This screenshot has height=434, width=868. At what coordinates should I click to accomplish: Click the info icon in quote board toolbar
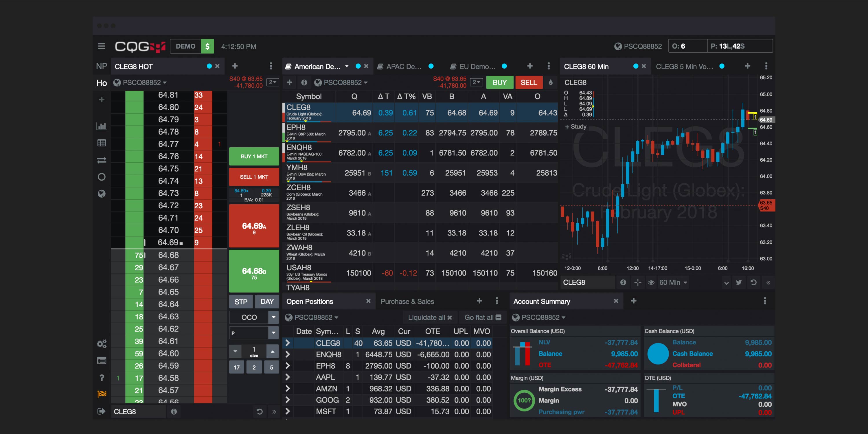click(x=304, y=82)
